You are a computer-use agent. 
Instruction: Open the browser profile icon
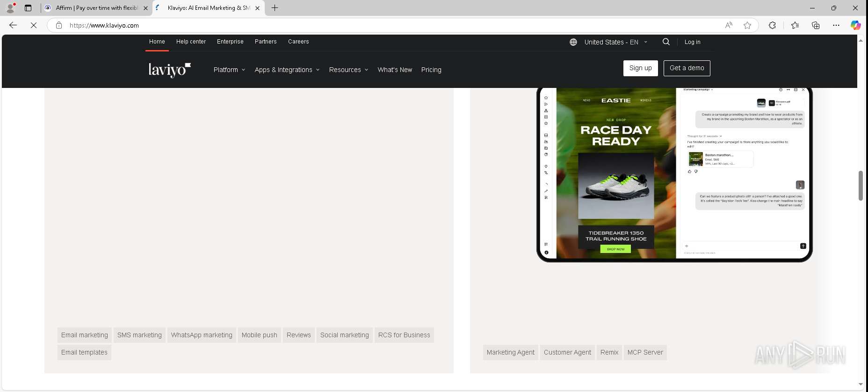[x=10, y=8]
